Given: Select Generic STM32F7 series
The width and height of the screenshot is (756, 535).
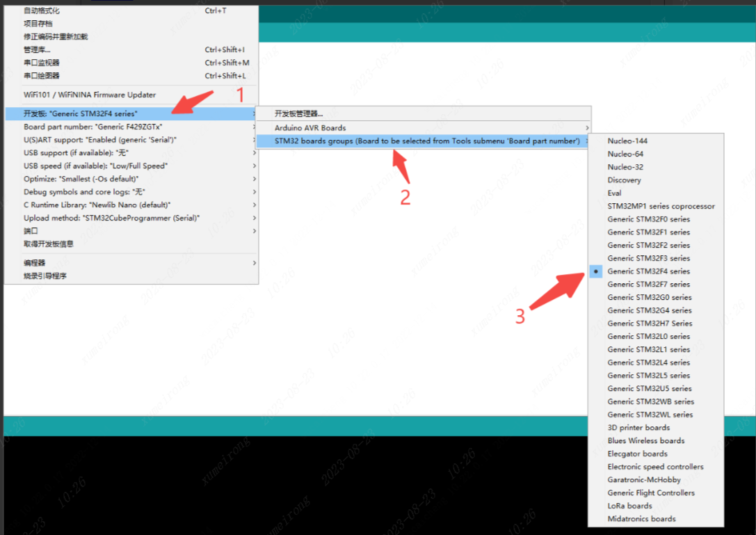Looking at the screenshot, I should [656, 284].
